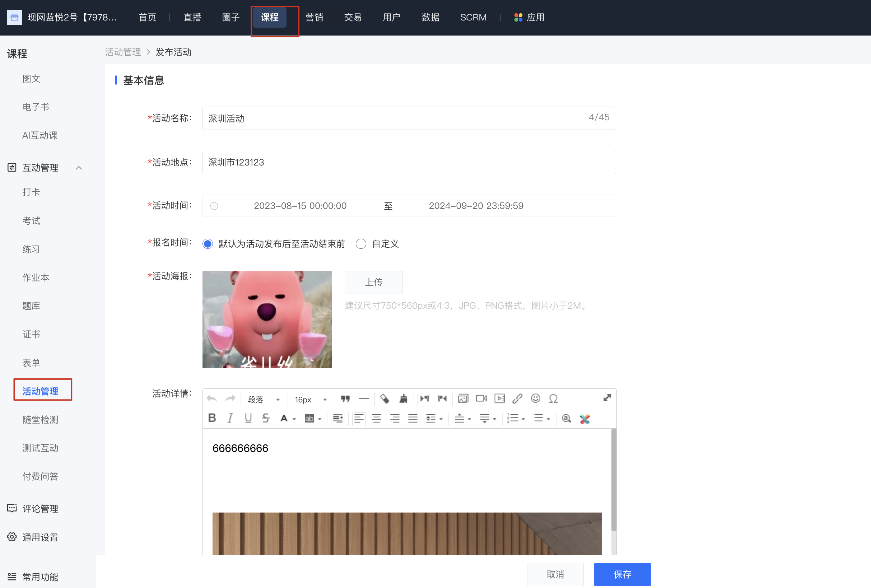Toggle bold formatting in editor
The height and width of the screenshot is (588, 871).
click(212, 418)
